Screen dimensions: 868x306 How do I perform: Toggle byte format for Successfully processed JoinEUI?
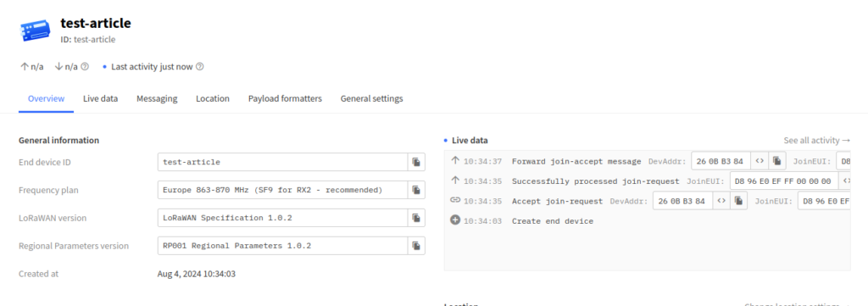point(845,181)
